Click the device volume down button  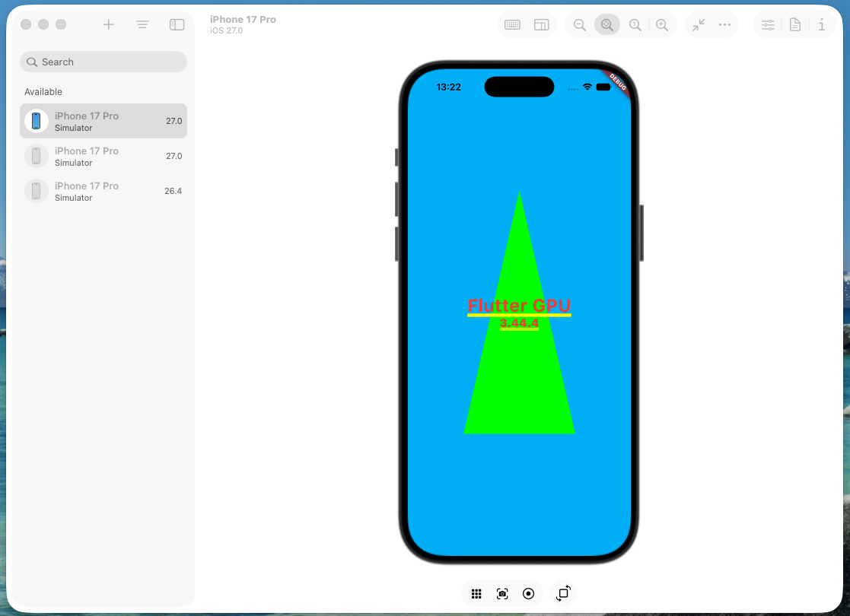click(396, 244)
